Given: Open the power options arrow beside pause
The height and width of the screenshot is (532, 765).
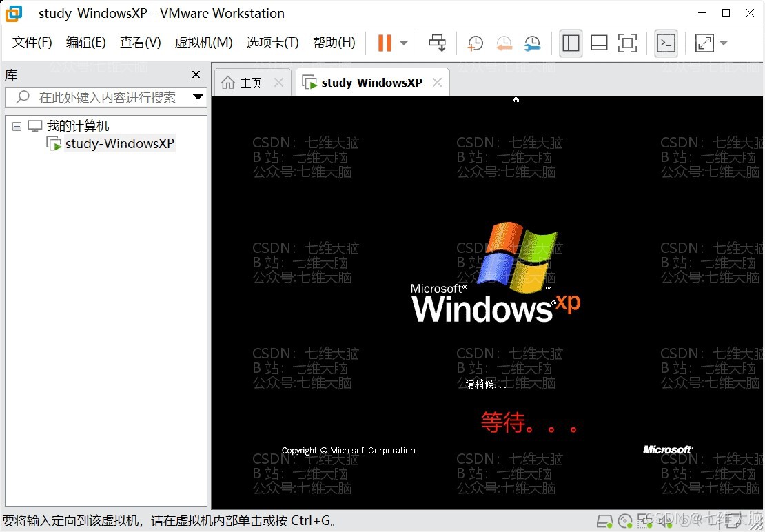Looking at the screenshot, I should 404,43.
